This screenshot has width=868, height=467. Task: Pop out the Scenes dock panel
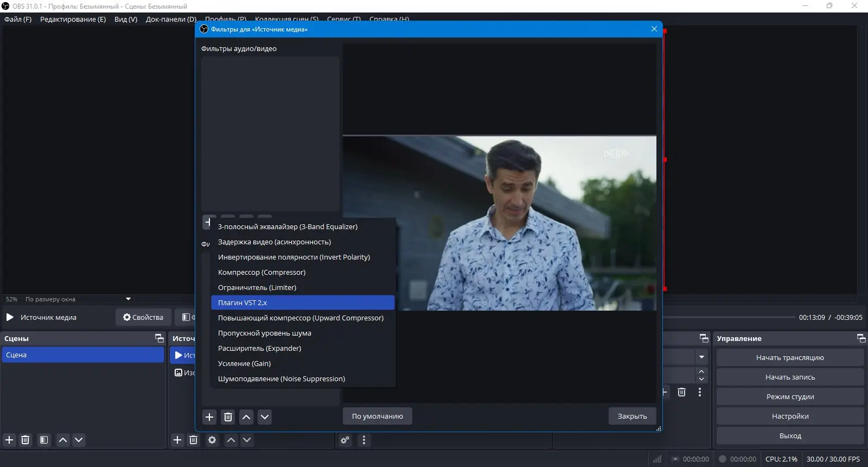click(x=159, y=338)
